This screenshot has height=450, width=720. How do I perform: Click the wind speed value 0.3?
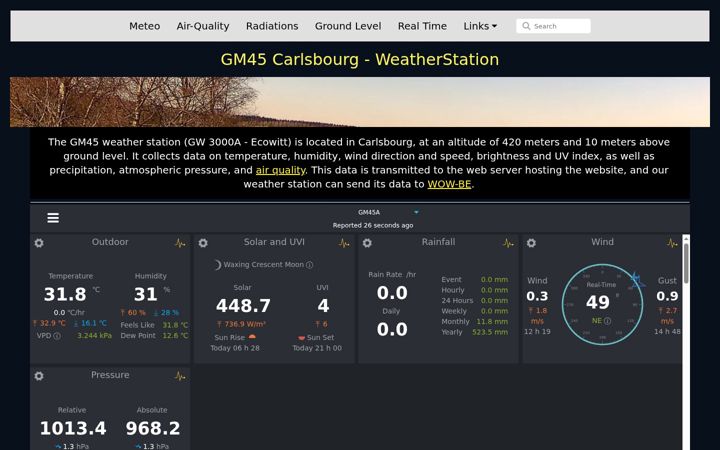537,296
